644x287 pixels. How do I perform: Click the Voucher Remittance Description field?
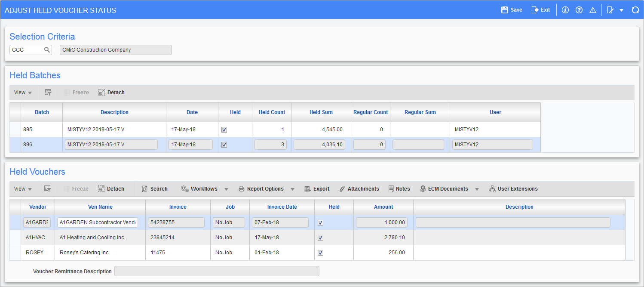coord(217,271)
